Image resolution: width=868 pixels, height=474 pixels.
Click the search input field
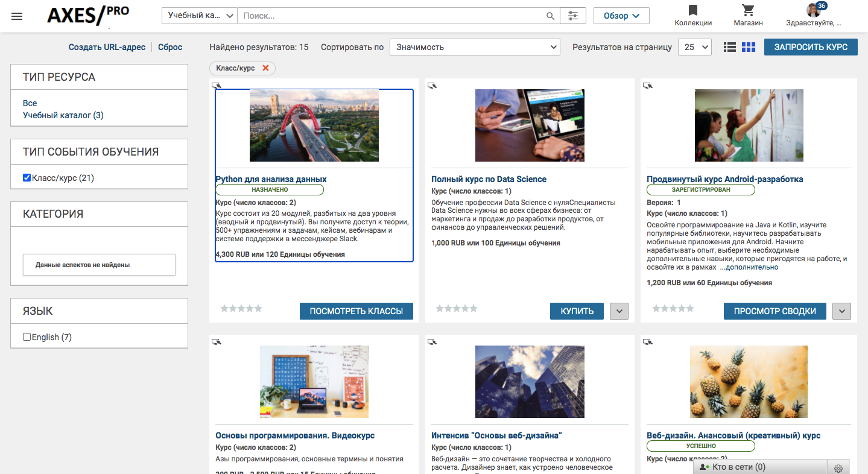(x=392, y=16)
